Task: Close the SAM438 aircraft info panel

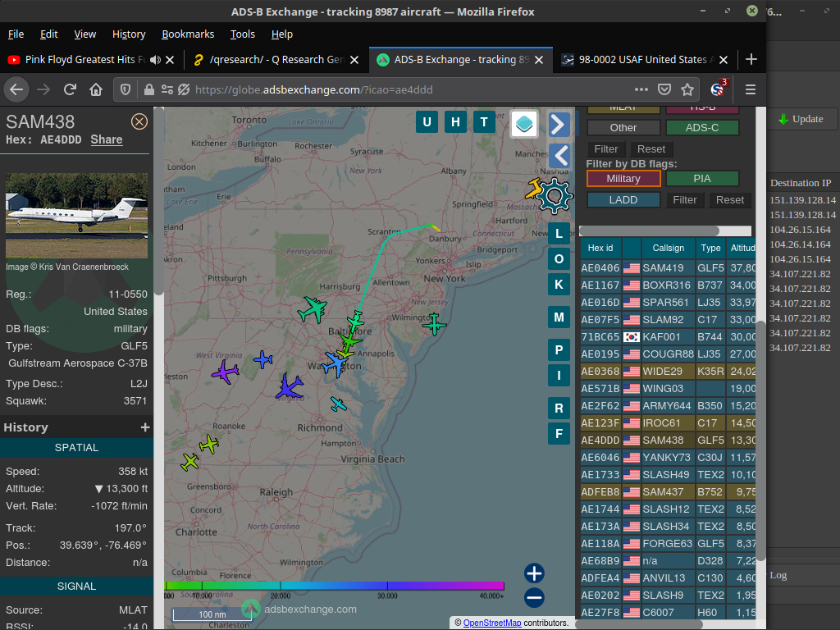Action: coord(139,121)
